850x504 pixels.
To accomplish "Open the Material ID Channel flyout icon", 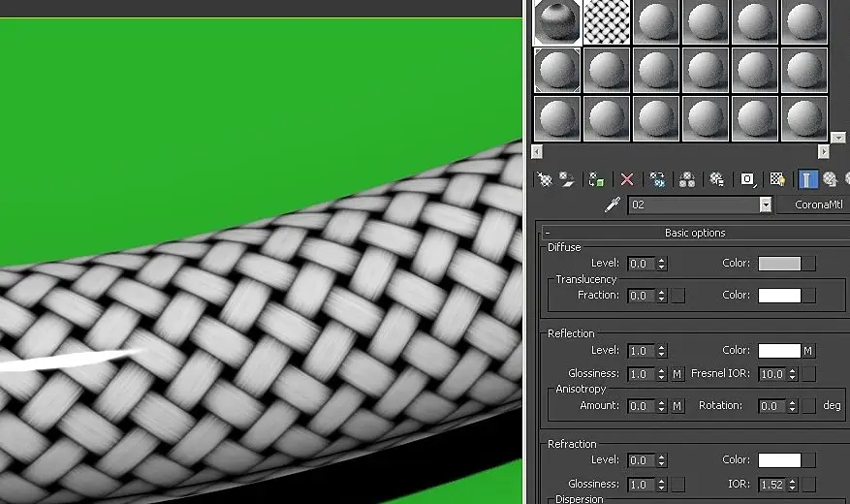I will point(748,179).
